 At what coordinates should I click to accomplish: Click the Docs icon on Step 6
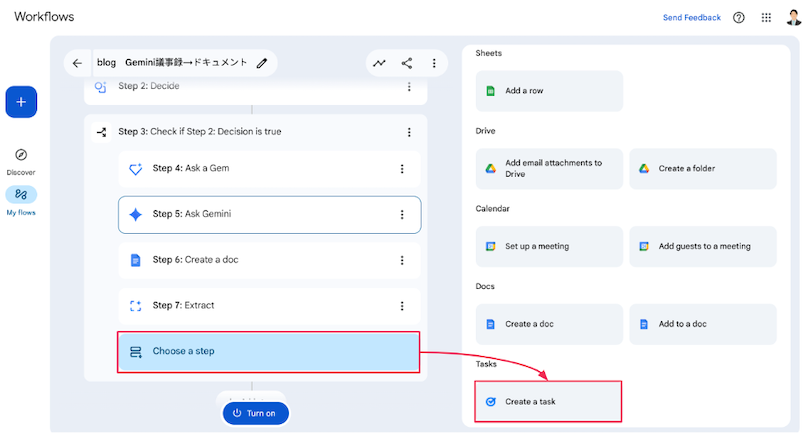point(135,260)
